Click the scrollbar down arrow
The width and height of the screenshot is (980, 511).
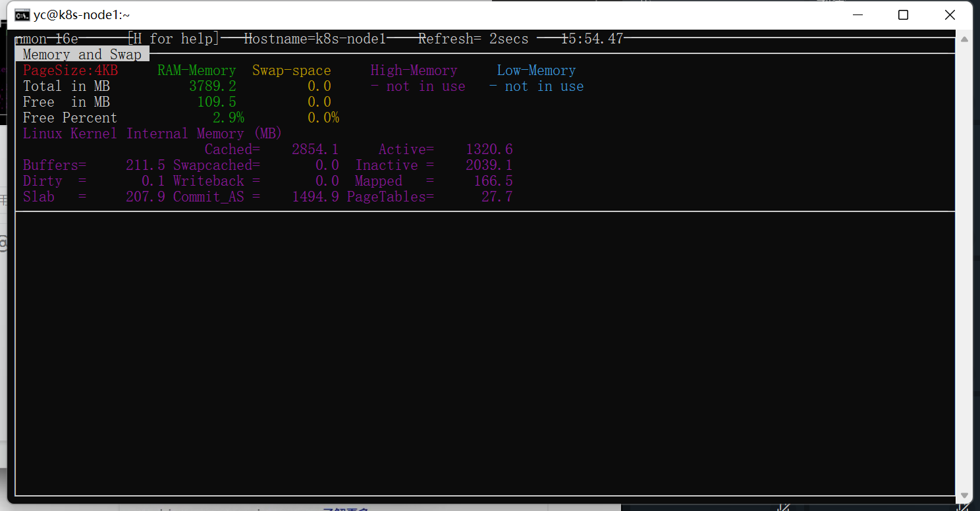click(x=965, y=495)
